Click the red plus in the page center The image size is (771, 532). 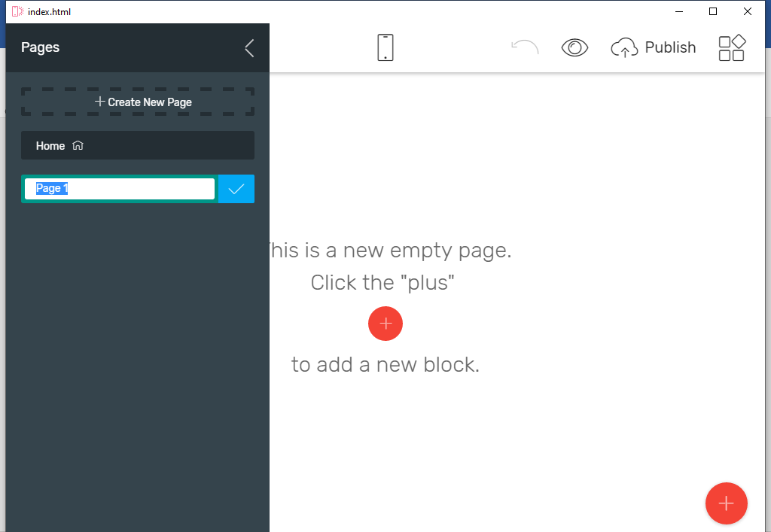tap(385, 324)
